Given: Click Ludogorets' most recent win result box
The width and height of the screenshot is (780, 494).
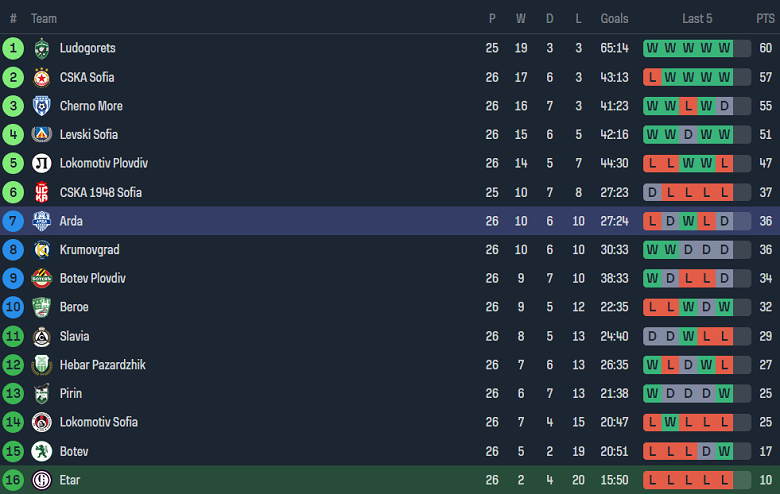Looking at the screenshot, I should pos(724,48).
